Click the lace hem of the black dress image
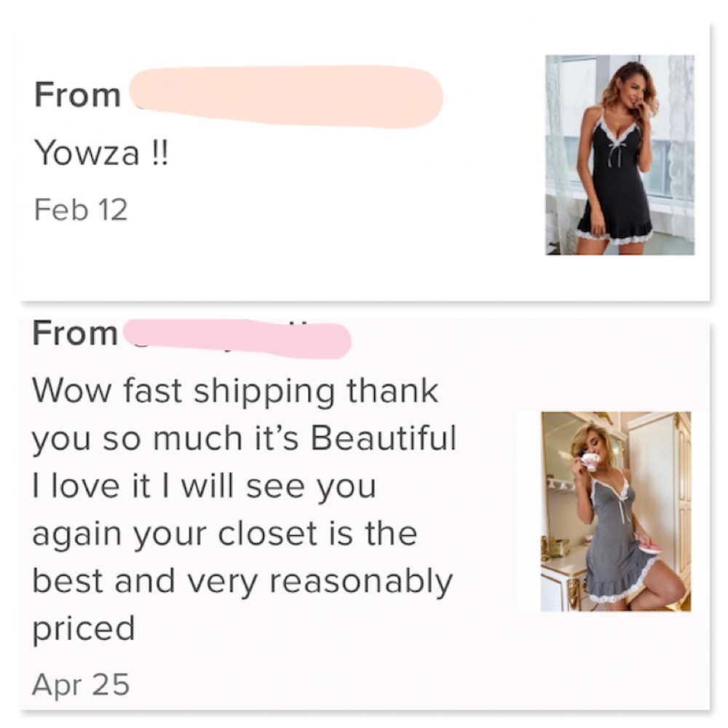 pos(614,234)
